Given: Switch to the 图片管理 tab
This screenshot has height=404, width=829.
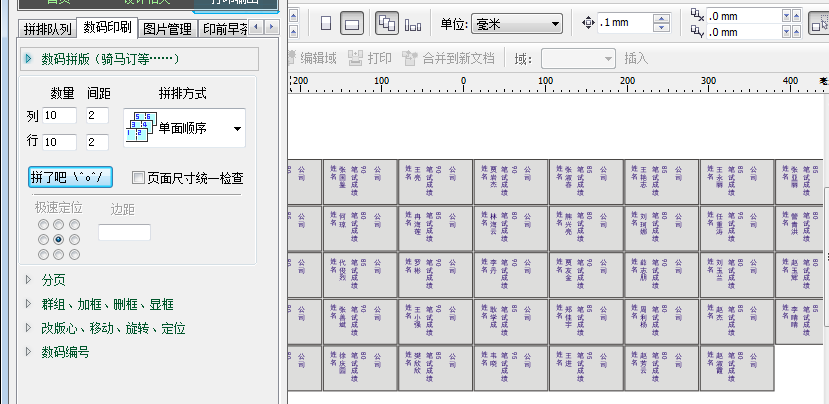Looking at the screenshot, I should pyautogui.click(x=168, y=29).
